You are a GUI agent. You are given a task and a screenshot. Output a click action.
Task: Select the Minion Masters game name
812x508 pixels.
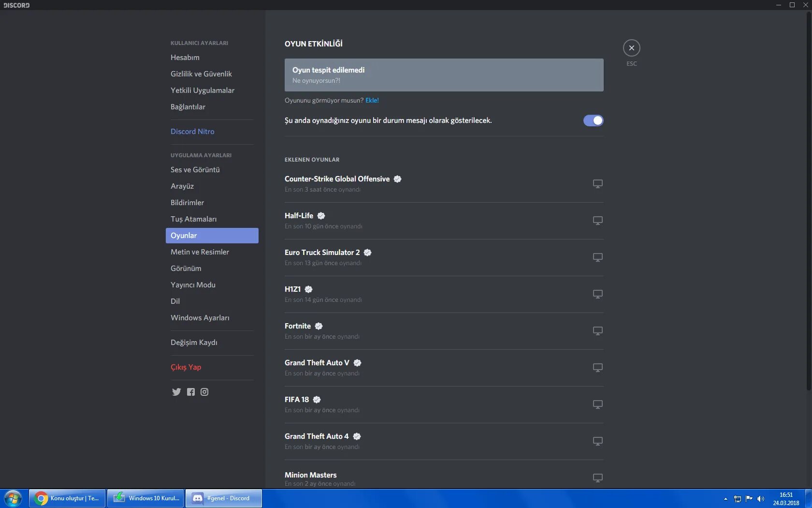[x=310, y=475]
